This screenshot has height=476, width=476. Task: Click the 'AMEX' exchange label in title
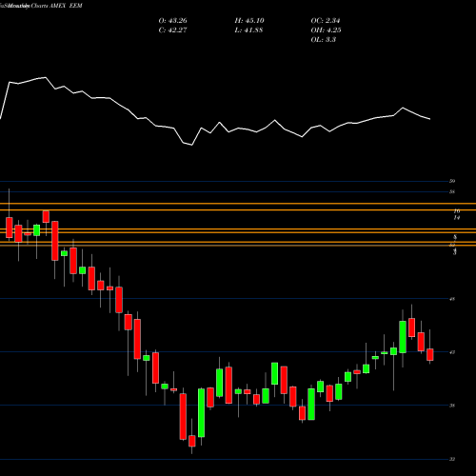(x=57, y=6)
